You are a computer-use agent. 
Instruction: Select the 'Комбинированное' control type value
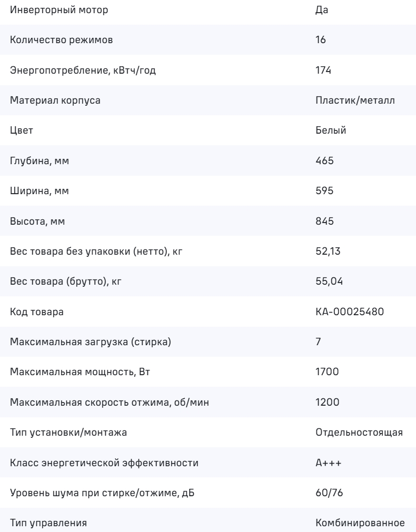[360, 524]
